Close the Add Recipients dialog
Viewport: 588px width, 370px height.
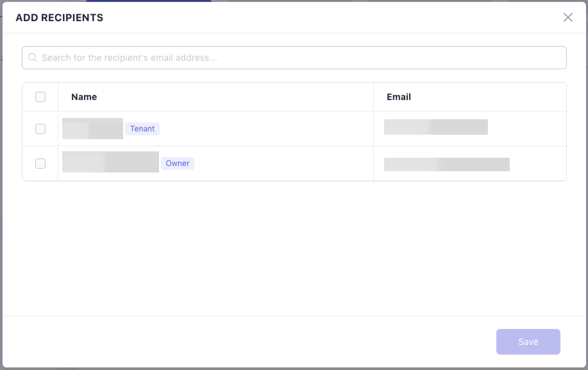pos(568,17)
